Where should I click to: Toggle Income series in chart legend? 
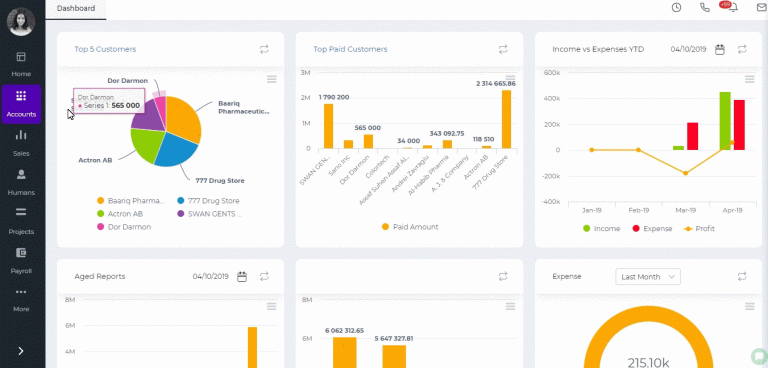(601, 228)
